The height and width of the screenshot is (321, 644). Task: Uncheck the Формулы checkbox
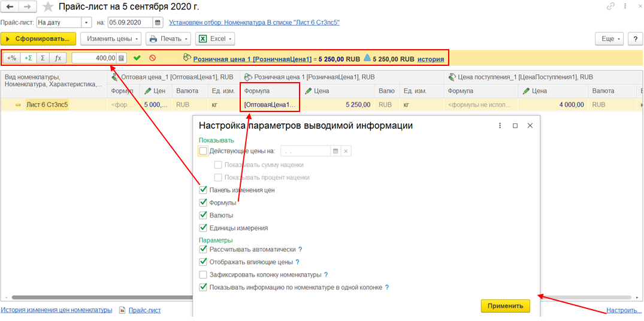203,203
